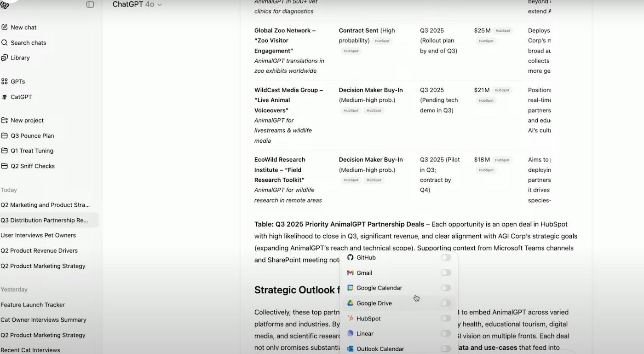Toggle Google Drive connector on
Image resolution: width=644 pixels, height=354 pixels.
coord(445,303)
